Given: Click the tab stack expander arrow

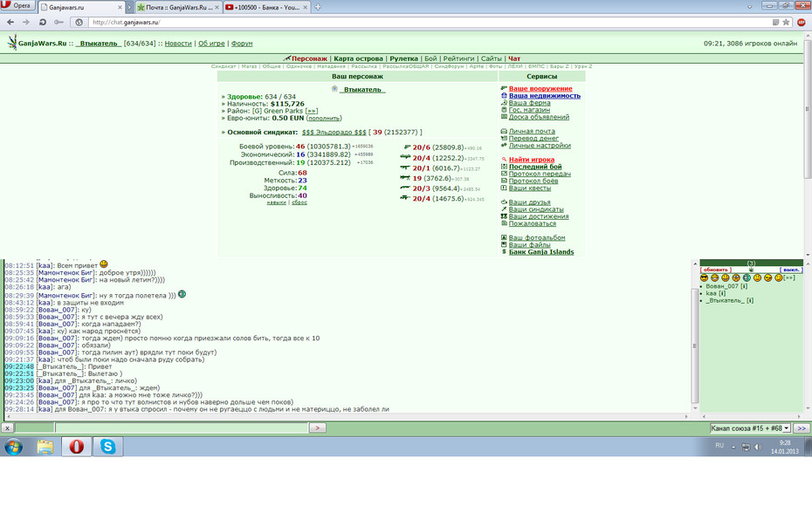Looking at the screenshot, I should (130, 7).
